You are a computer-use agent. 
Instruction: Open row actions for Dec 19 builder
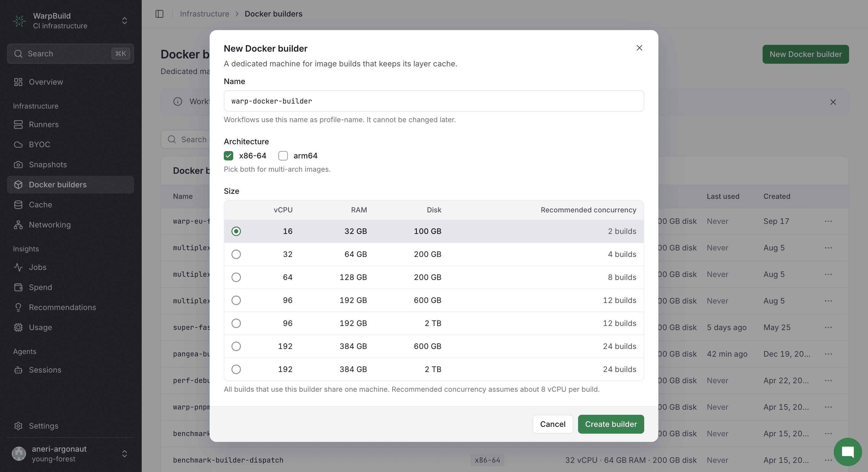(x=828, y=354)
